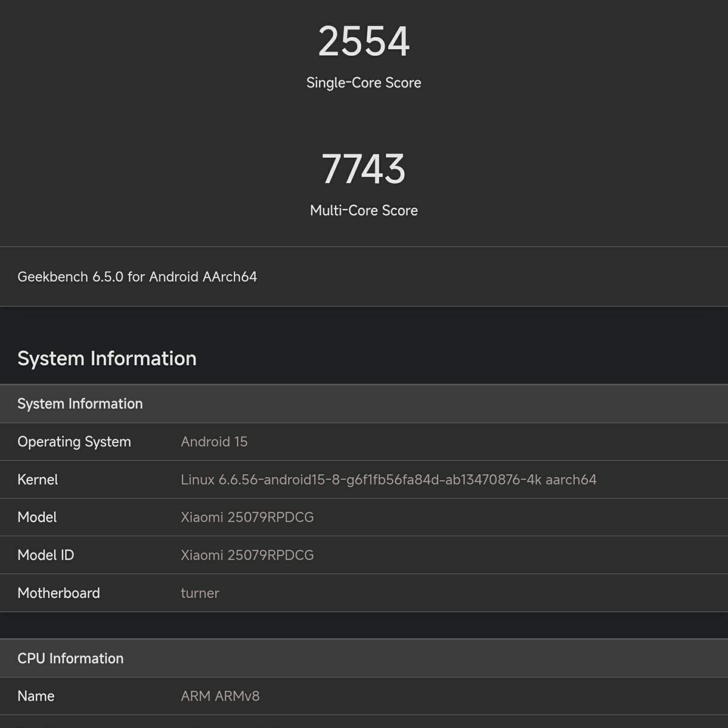728x728 pixels.
Task: Click the CPU Information section header
Action: coord(70,658)
